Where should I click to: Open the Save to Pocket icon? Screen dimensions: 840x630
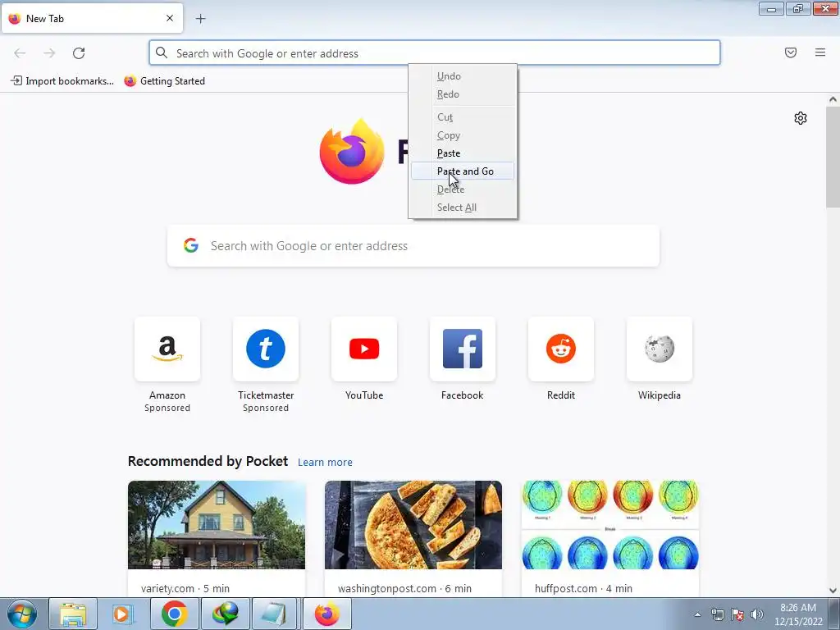tap(790, 52)
